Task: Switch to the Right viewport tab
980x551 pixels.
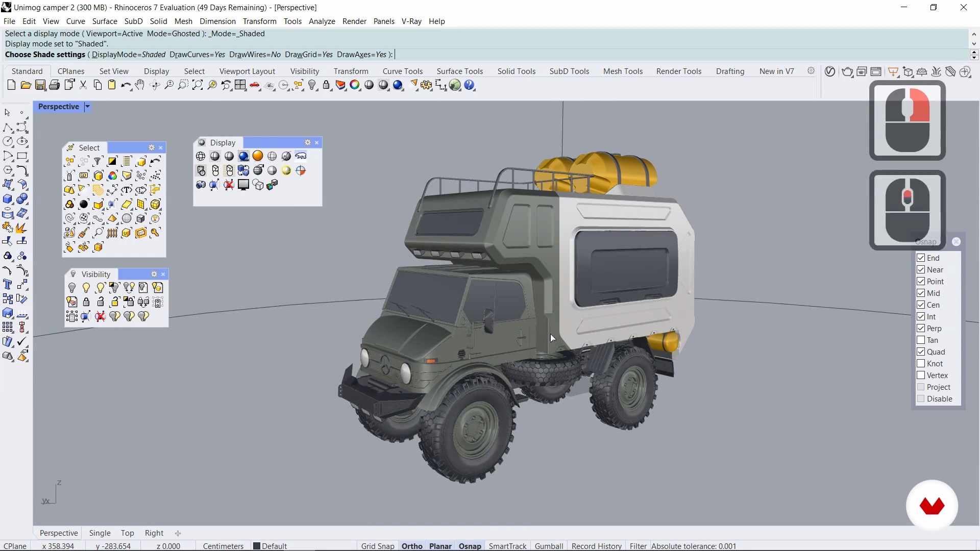Action: click(154, 533)
